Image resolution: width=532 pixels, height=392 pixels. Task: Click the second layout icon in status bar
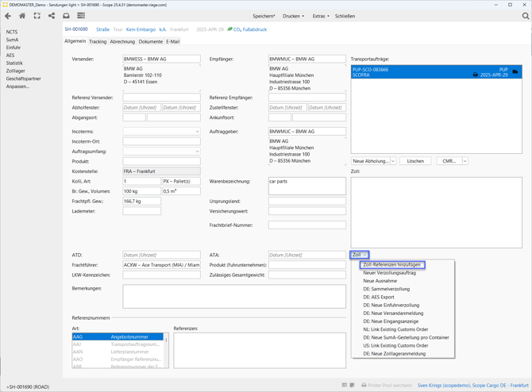353,385
